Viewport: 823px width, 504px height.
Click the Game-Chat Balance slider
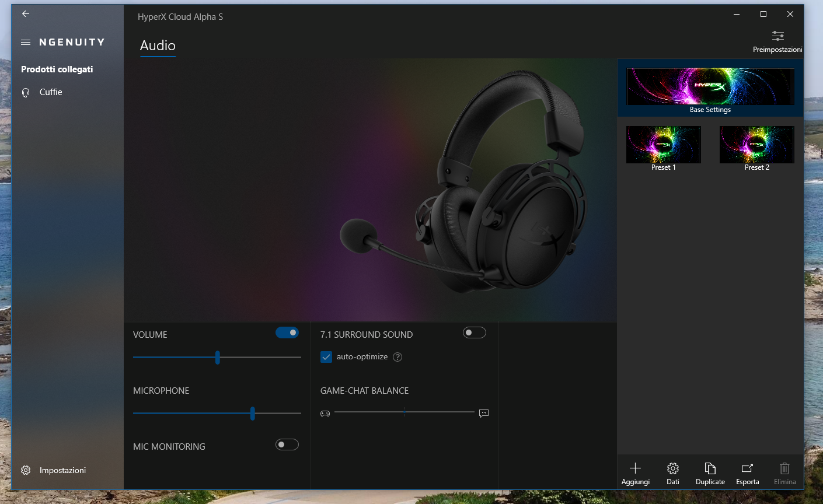coord(404,412)
